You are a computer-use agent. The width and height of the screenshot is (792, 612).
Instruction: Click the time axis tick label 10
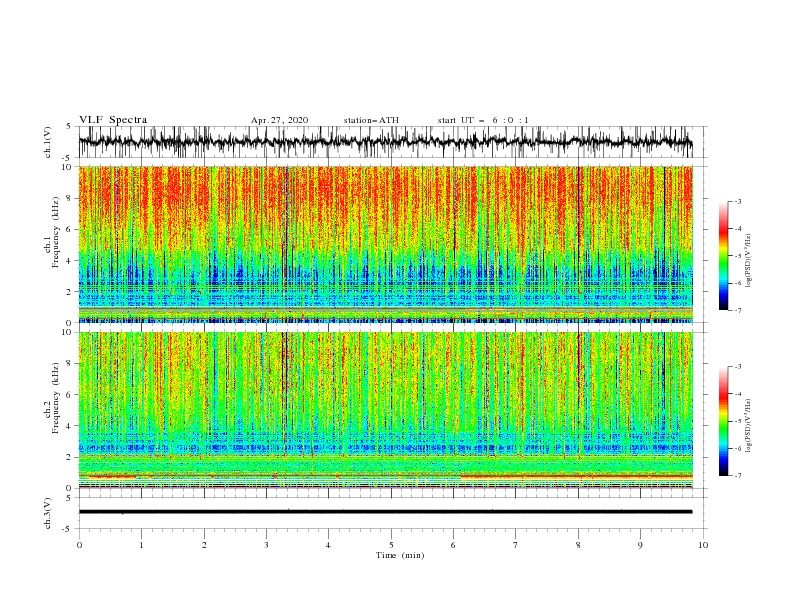[x=703, y=545]
